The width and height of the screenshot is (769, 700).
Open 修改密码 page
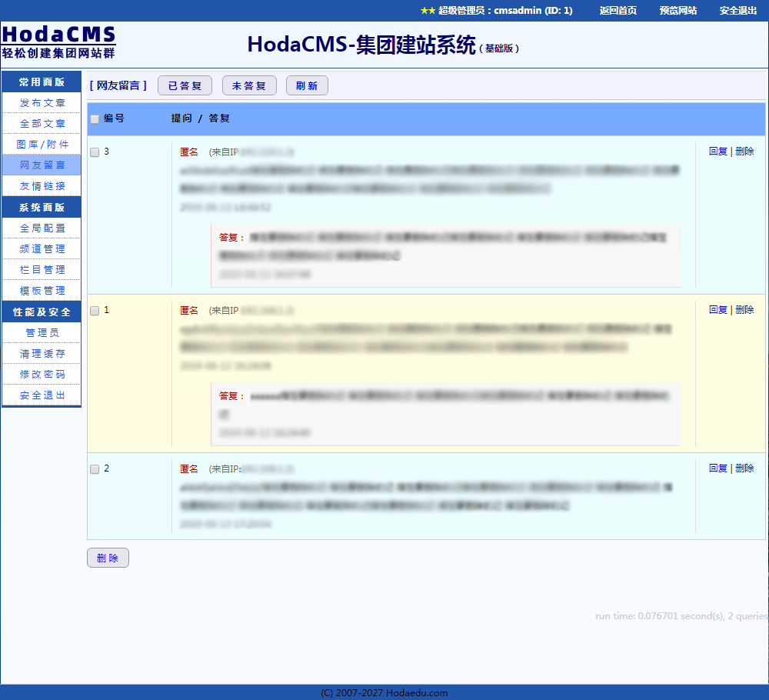point(42,375)
